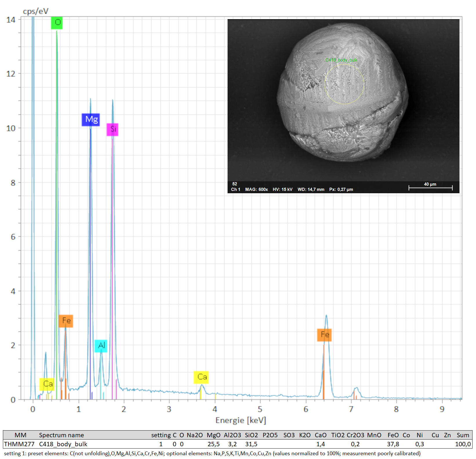Select the FeO value 37,8
The height and width of the screenshot is (459, 476).
[393, 444]
